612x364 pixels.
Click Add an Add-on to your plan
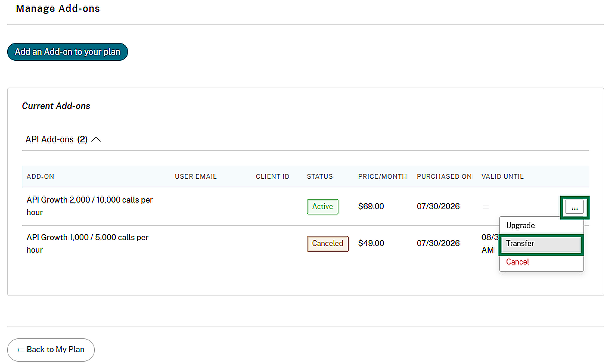pyautogui.click(x=68, y=52)
